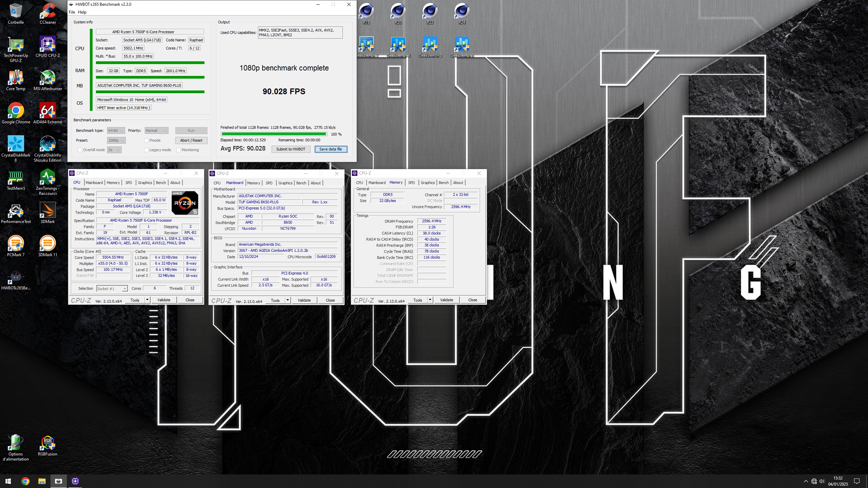Launch PCMark 7 desktop icon

[x=16, y=246]
